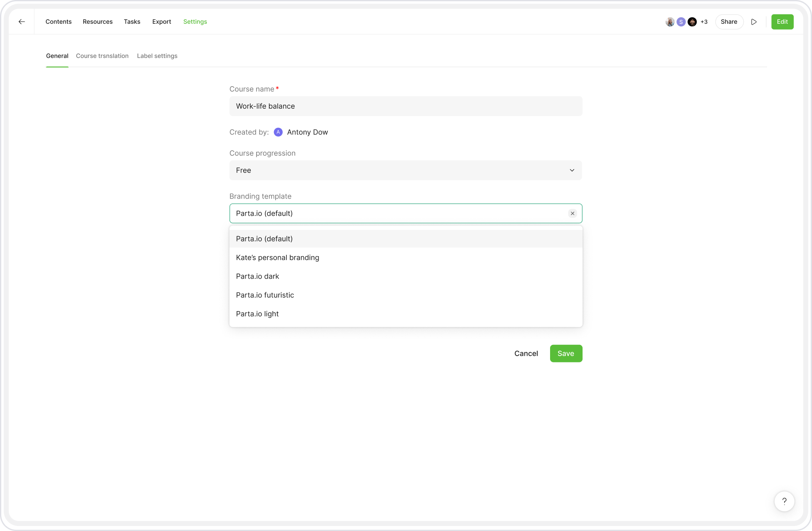
Task: Click the back arrow icon
Action: tap(22, 22)
